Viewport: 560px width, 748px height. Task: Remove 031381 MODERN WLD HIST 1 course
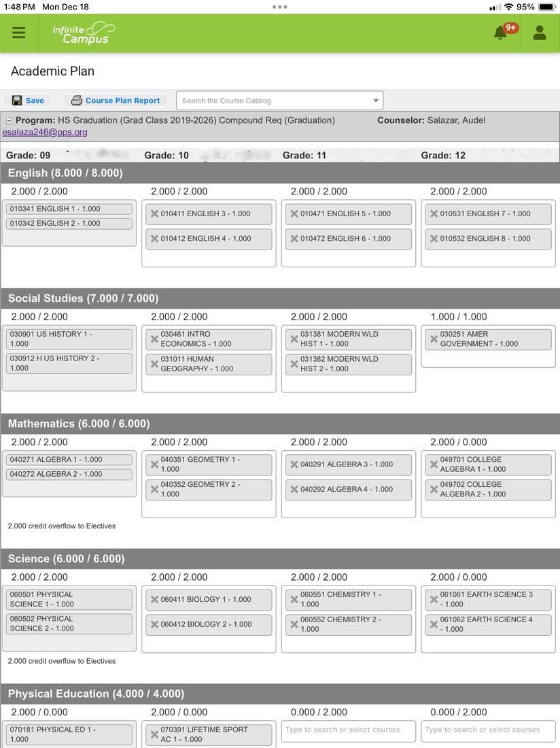(294, 339)
